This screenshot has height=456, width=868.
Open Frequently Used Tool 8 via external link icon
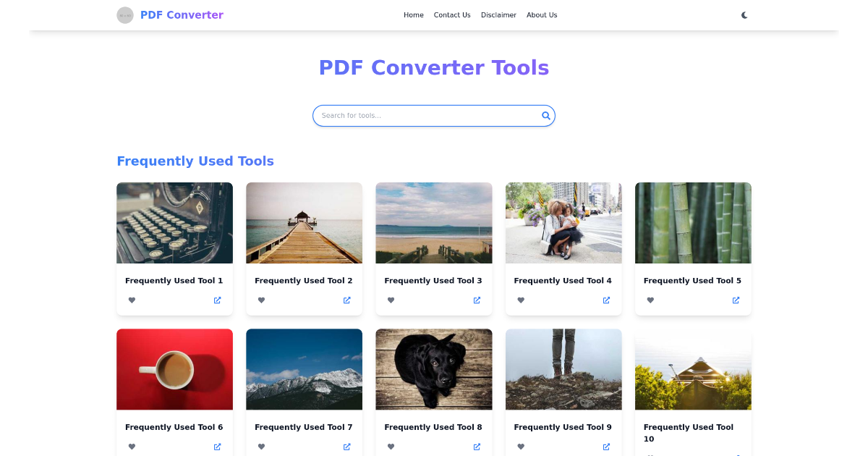coord(477,447)
